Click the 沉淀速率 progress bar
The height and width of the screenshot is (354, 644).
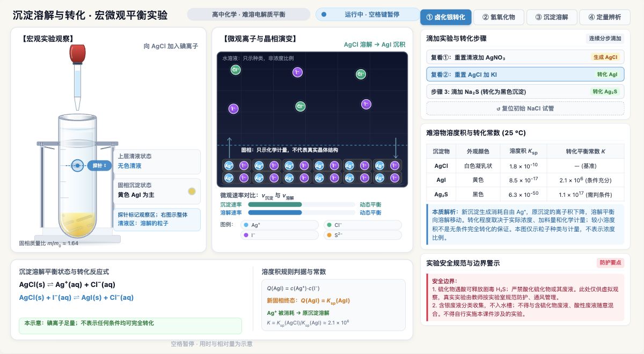click(302, 204)
